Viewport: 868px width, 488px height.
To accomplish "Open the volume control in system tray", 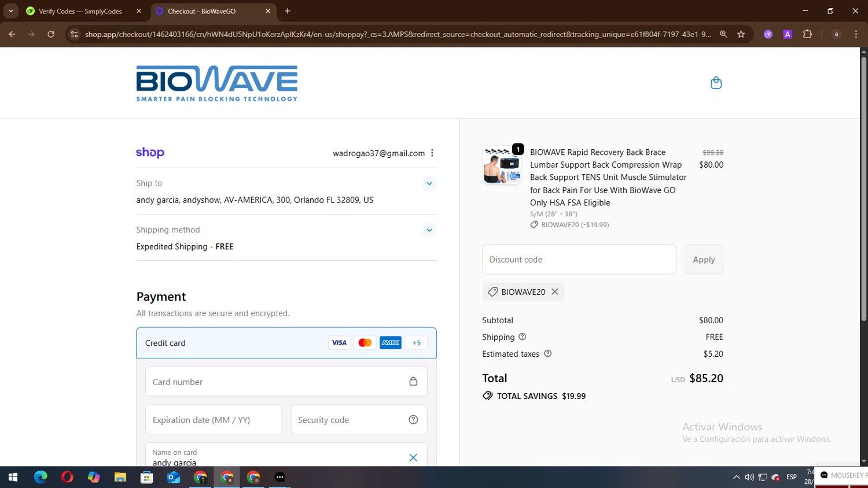I will click(x=749, y=477).
